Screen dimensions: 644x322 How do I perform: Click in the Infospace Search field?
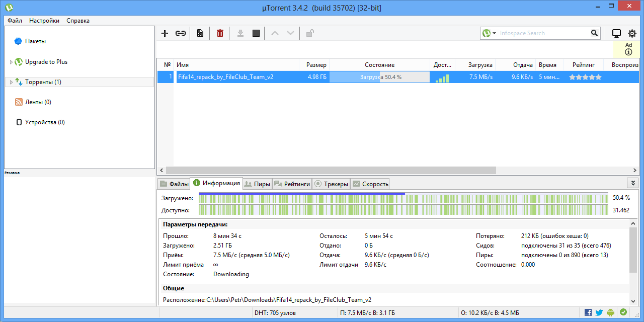(x=543, y=33)
